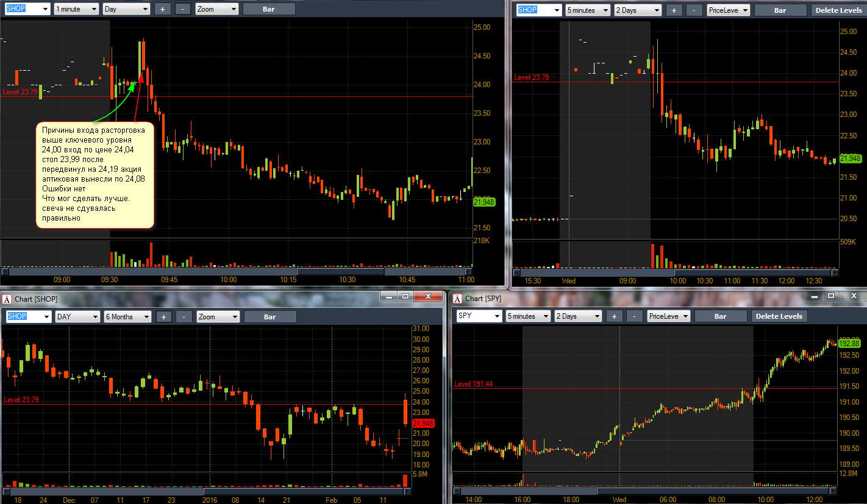This screenshot has width=867, height=504.
Task: Click the Bar button on 1-minute chart
Action: tap(269, 9)
